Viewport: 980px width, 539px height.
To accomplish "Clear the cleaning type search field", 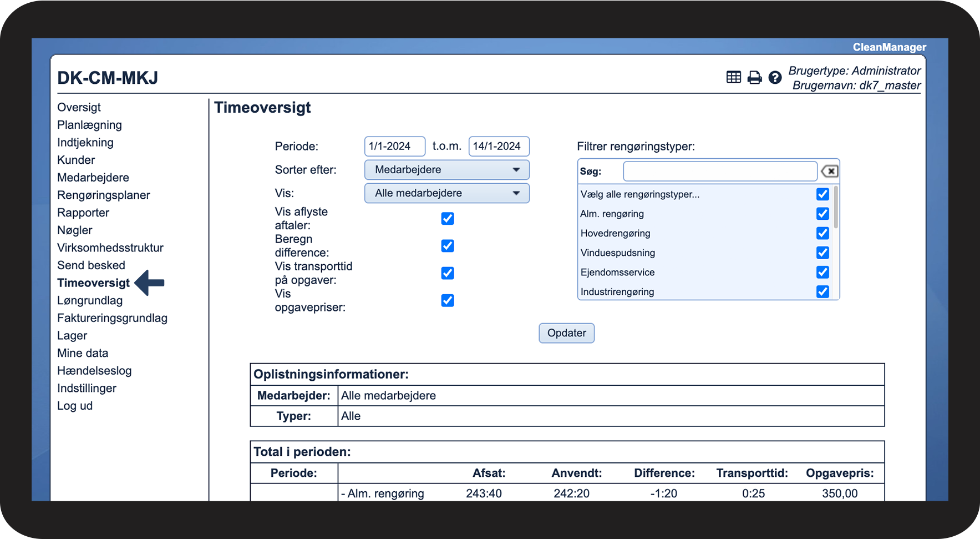I will point(829,171).
